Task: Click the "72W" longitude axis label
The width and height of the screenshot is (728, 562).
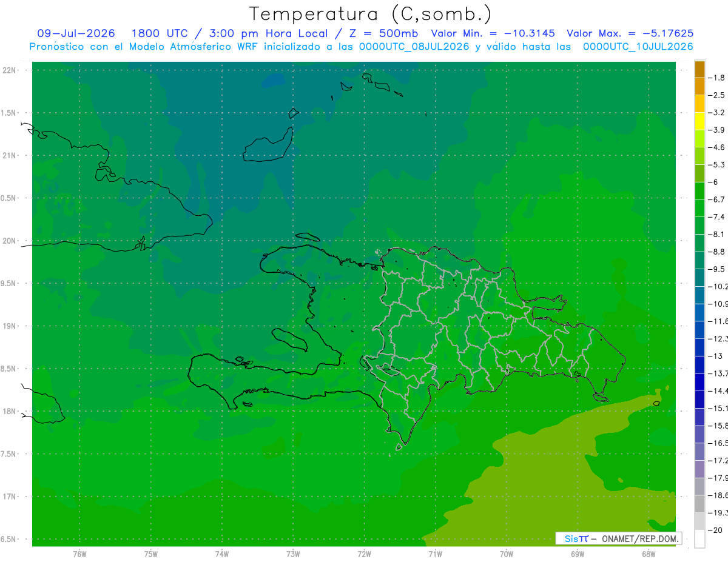Action: pos(365,554)
